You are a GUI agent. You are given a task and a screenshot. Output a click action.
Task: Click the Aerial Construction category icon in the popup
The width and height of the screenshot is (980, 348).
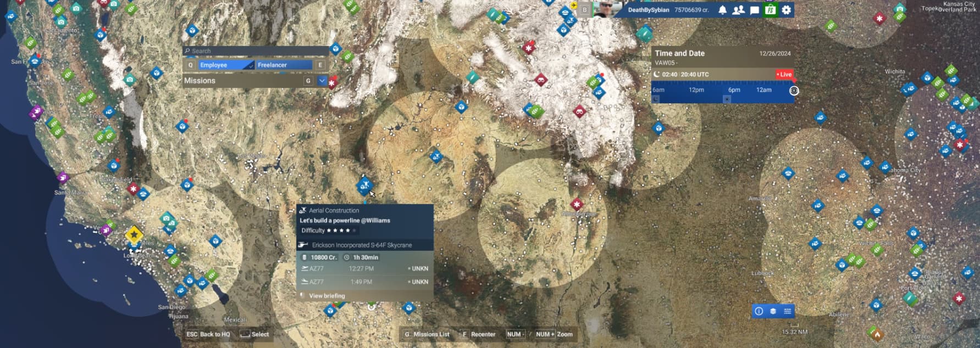tap(302, 210)
